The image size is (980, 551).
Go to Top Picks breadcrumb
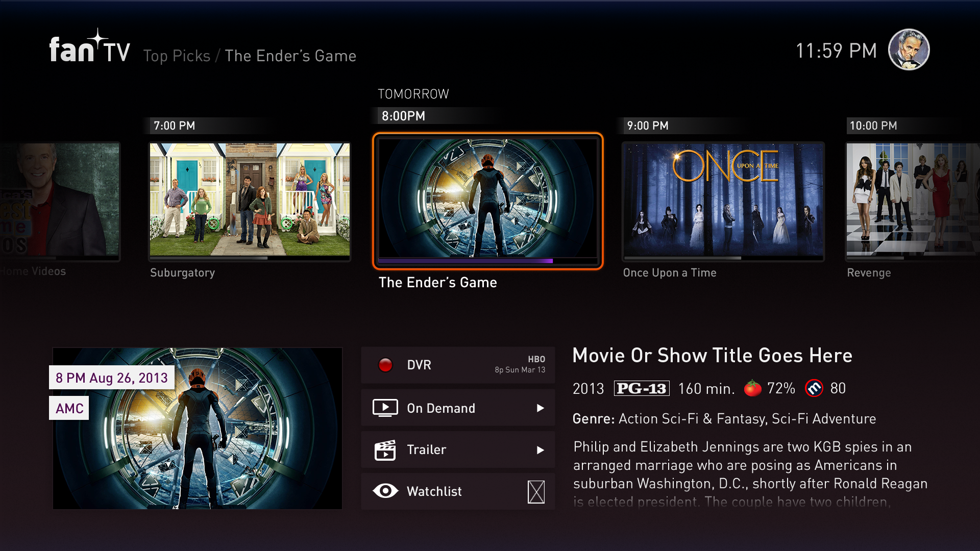177,56
